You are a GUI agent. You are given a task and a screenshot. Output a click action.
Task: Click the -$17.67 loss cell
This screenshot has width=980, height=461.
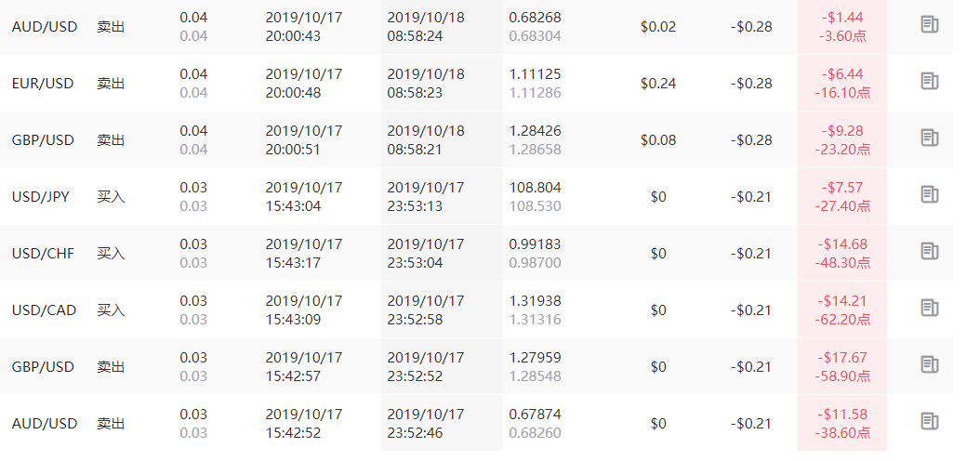point(842,367)
